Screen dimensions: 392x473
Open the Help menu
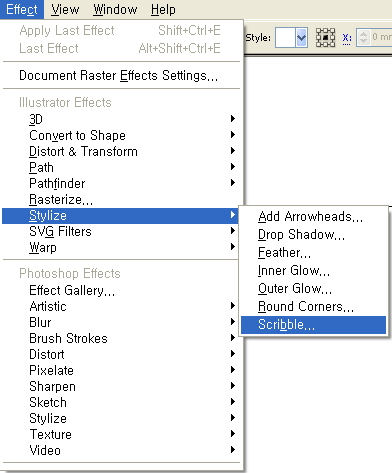(x=163, y=9)
